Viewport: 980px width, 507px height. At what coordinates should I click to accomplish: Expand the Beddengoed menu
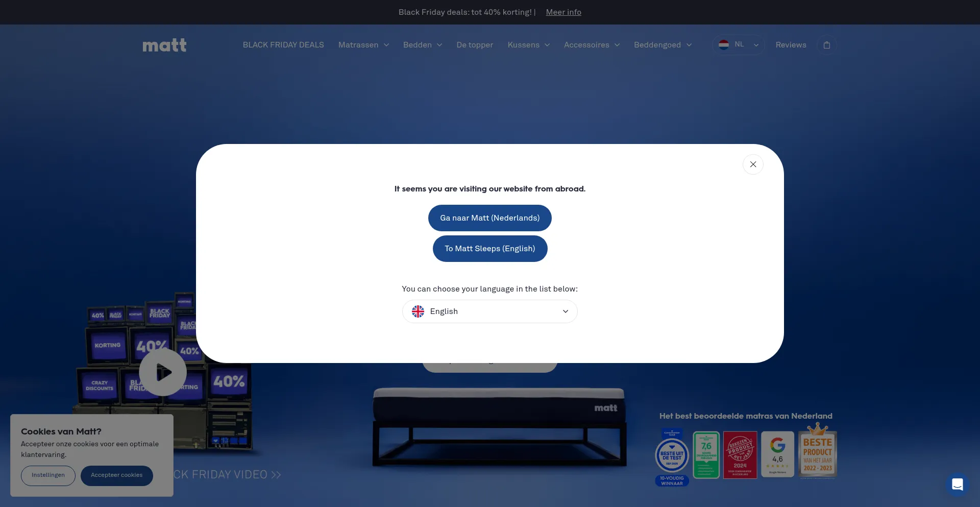coord(663,45)
